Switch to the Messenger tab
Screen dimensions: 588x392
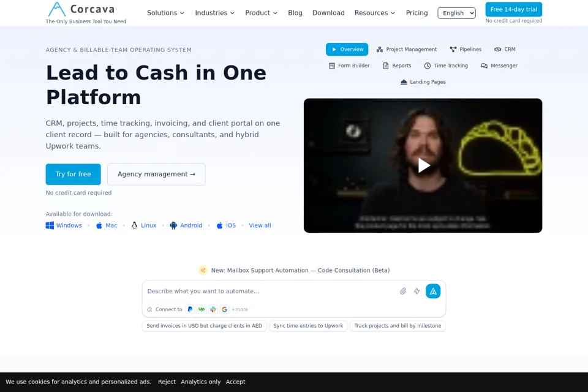499,66
